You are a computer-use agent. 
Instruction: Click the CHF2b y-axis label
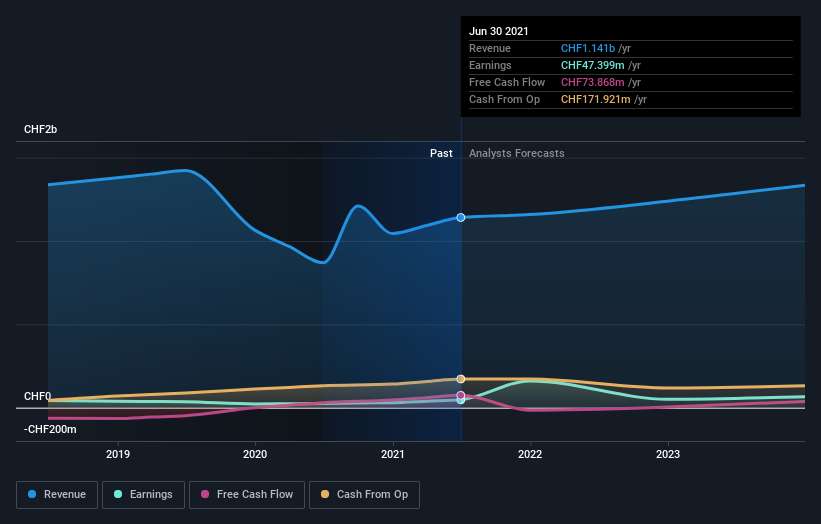[40, 129]
